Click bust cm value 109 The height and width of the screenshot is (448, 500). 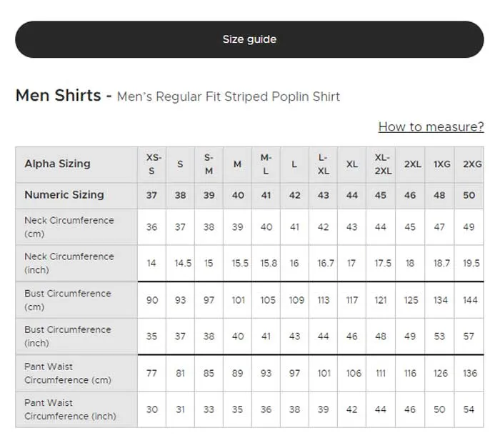[x=296, y=300]
